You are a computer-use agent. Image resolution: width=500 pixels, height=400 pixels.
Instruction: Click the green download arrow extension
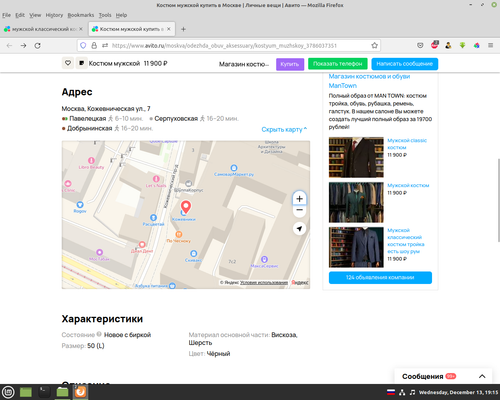pyautogui.click(x=462, y=45)
